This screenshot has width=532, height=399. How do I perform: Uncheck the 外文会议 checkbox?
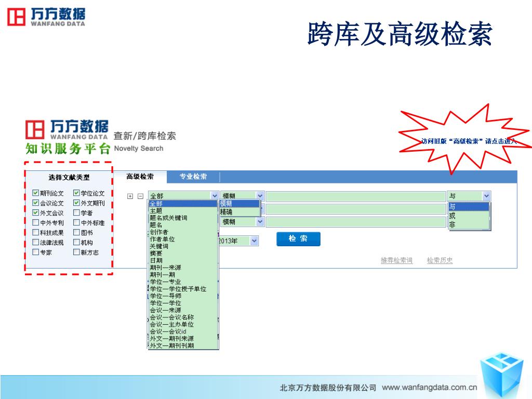(x=35, y=212)
